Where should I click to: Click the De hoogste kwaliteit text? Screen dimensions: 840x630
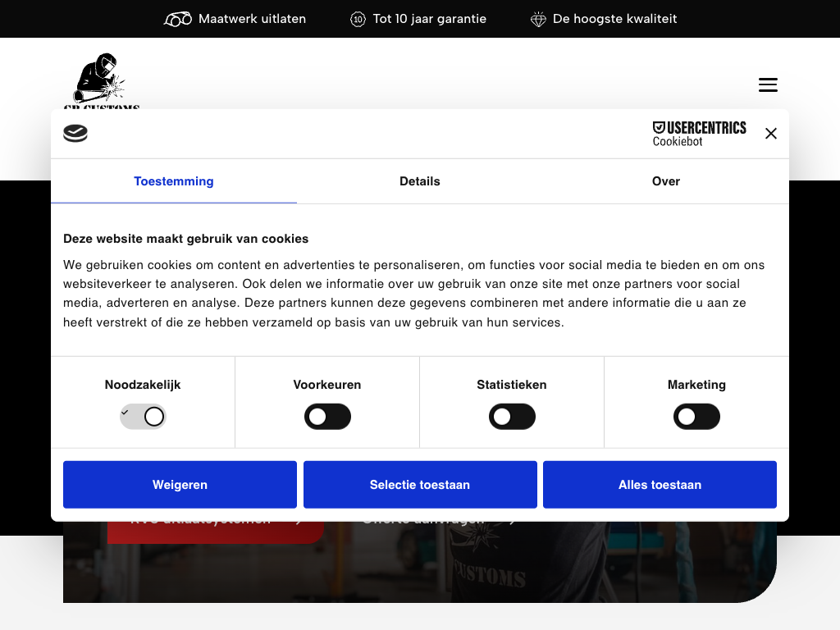pyautogui.click(x=615, y=19)
